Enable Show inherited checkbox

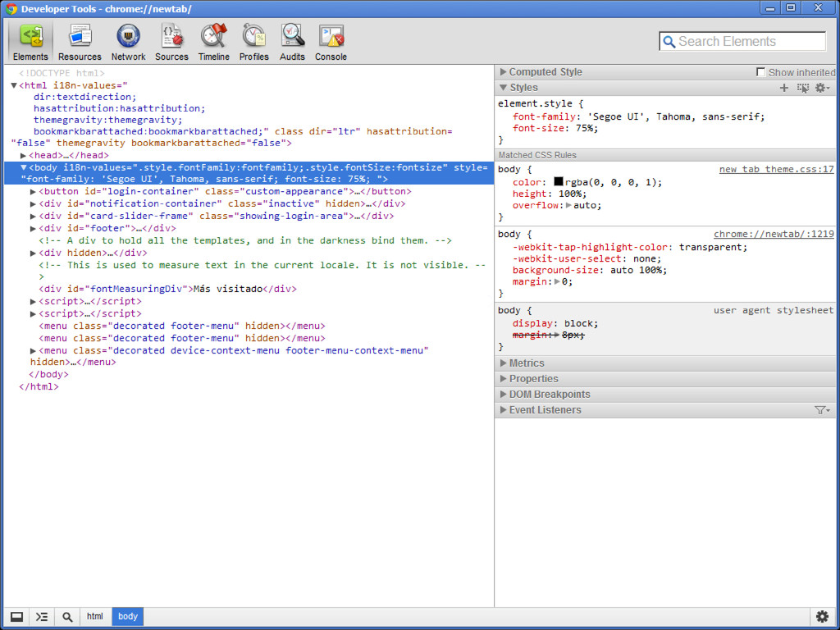(760, 72)
